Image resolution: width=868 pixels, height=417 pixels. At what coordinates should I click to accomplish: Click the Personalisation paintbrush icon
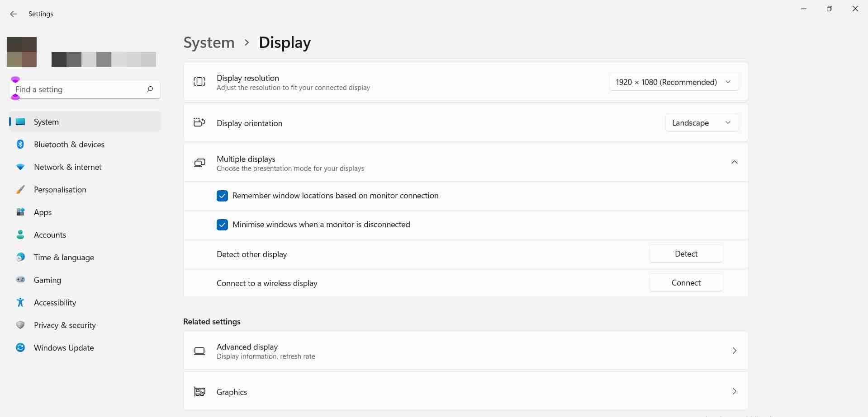pyautogui.click(x=20, y=189)
